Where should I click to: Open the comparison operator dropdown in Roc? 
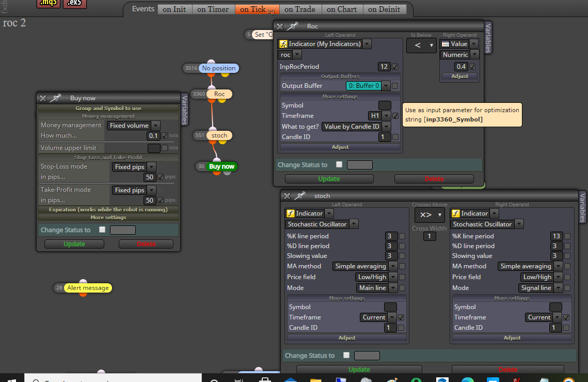(421, 45)
